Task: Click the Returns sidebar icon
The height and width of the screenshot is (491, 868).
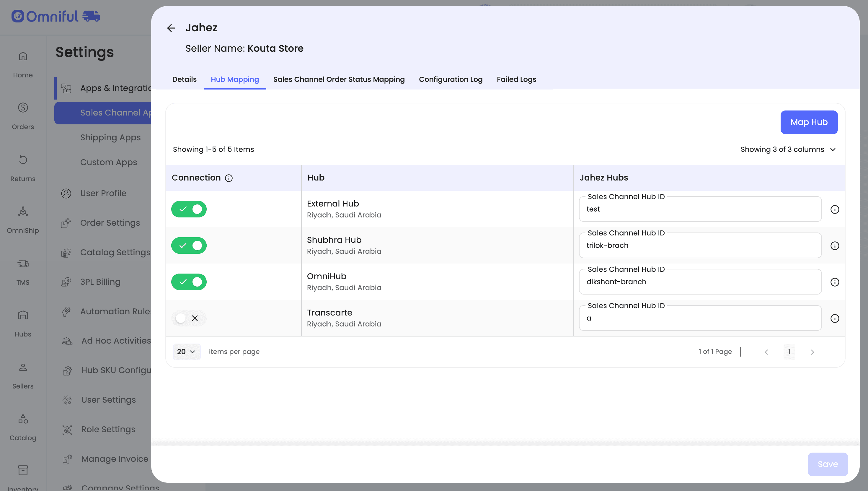Action: 23,160
